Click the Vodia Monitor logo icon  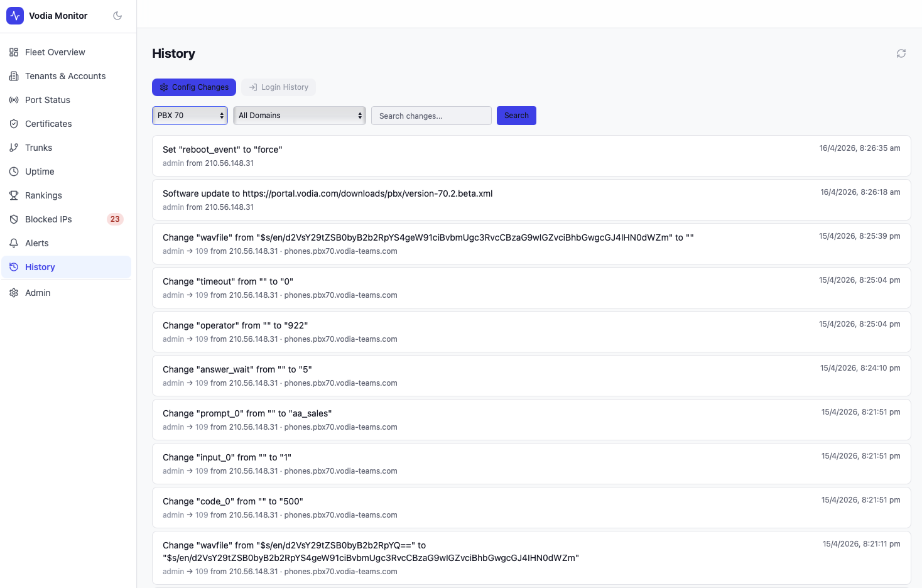[x=15, y=16]
